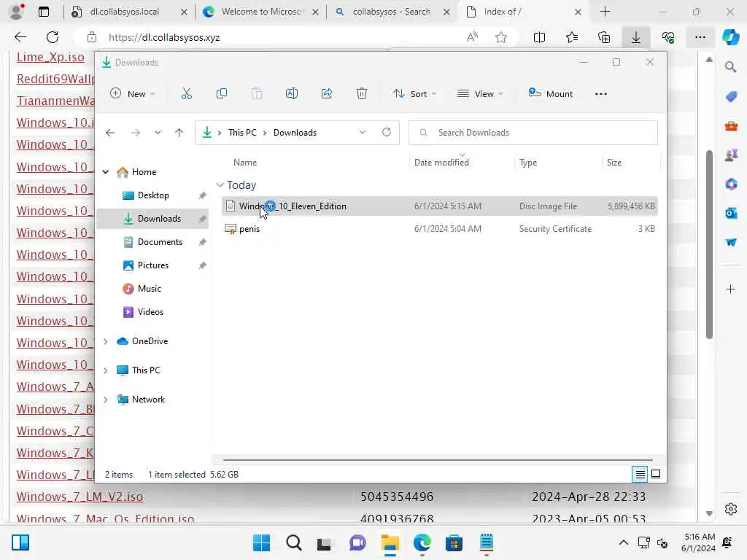This screenshot has height=560, width=747.
Task: Click Explorer horizontal scrollbar
Action: point(438,460)
